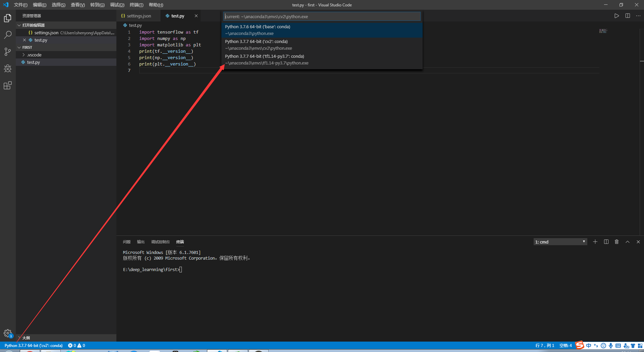Collapse the 打开的编辑器 section
This screenshot has height=352, width=644.
[x=19, y=25]
